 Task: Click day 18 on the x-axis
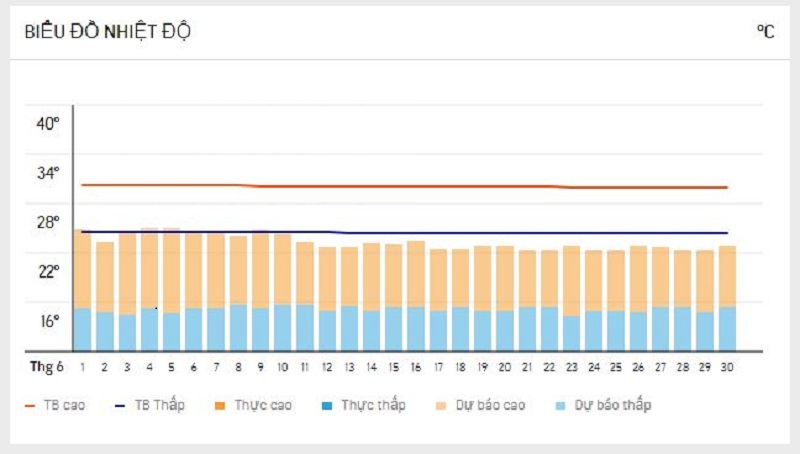pyautogui.click(x=460, y=367)
